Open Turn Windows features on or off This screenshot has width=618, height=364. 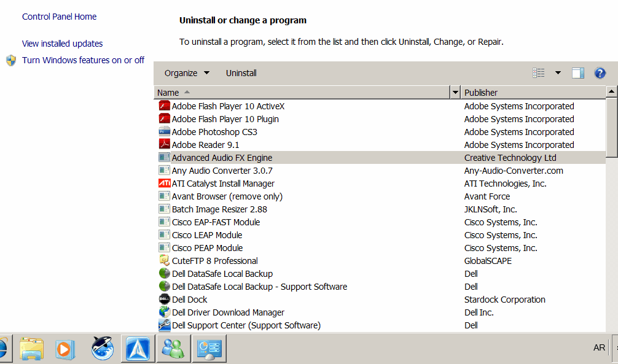[x=83, y=60]
